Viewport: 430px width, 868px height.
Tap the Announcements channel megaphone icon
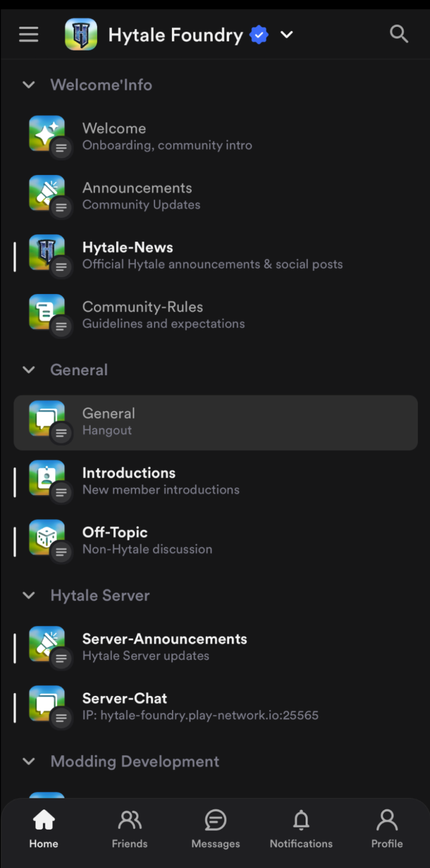tap(47, 193)
